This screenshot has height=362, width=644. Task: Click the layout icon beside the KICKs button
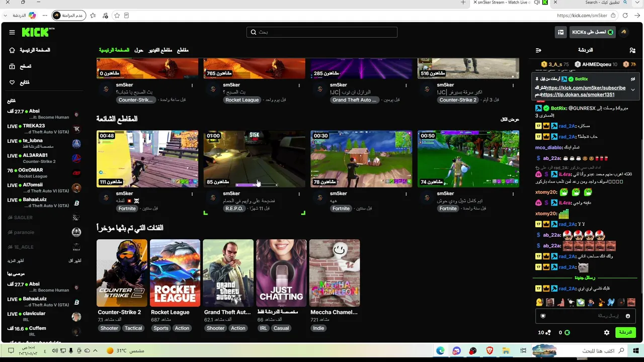click(x=560, y=32)
